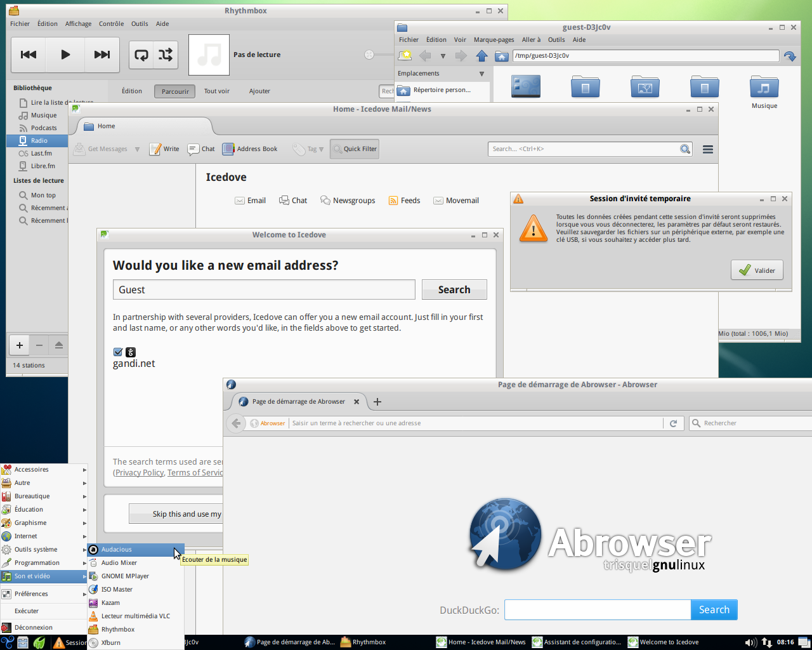This screenshot has width=812, height=650.
Task: Open Get Messages dropdown arrow
Action: point(137,149)
